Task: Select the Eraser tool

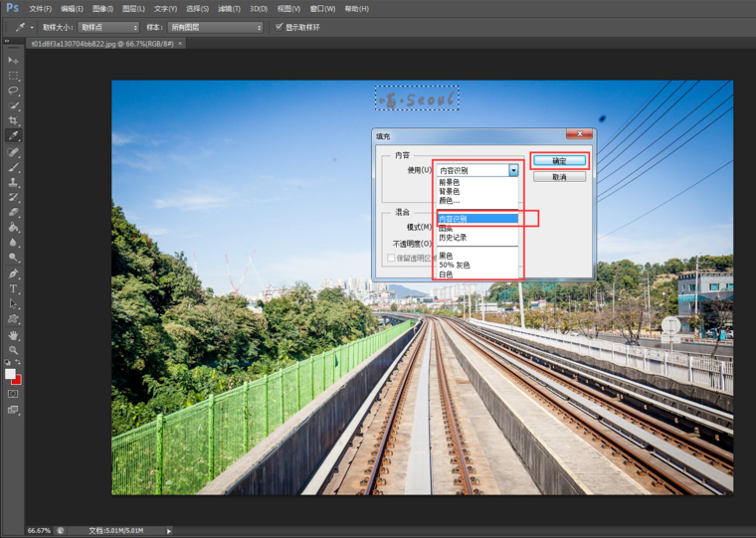Action: point(13,212)
